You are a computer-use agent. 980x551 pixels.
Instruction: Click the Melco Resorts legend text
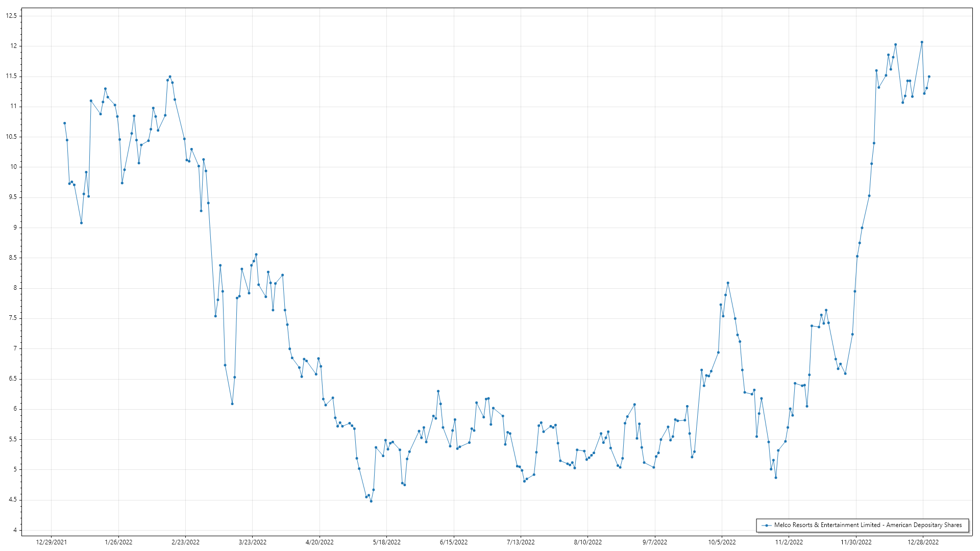(x=868, y=525)
